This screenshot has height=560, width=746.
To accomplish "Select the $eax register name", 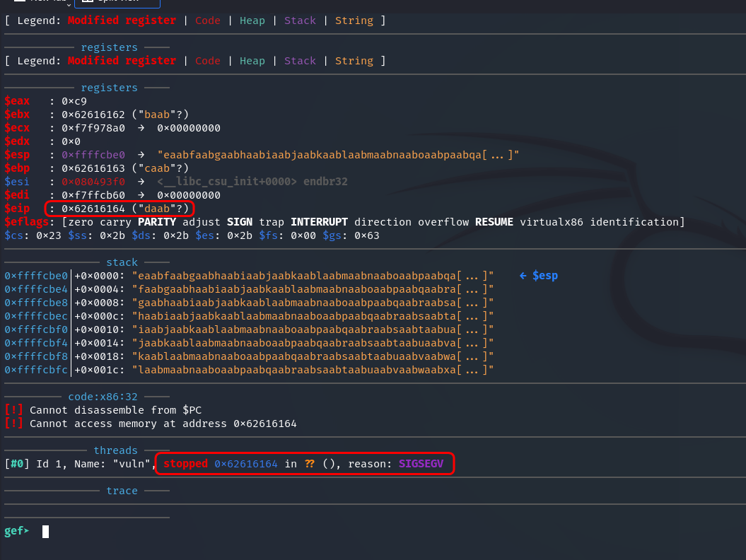I will 17,101.
